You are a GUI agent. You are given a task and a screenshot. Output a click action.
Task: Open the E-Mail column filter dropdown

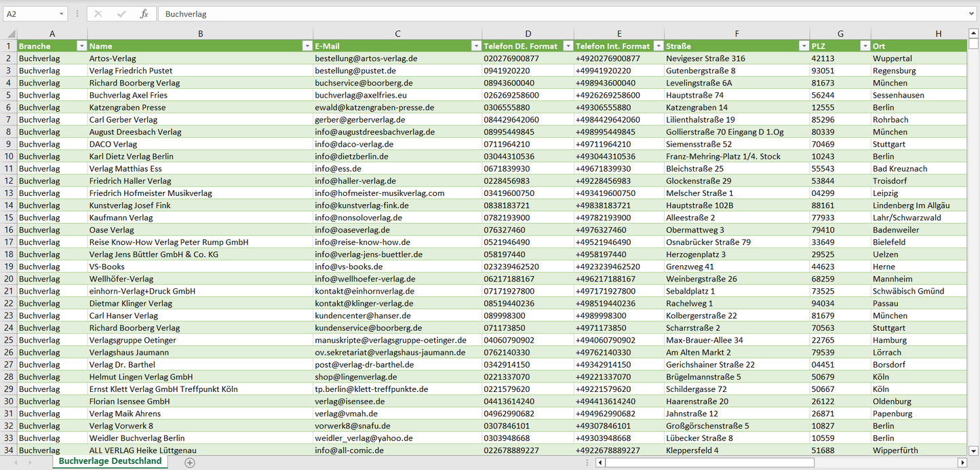click(x=475, y=46)
